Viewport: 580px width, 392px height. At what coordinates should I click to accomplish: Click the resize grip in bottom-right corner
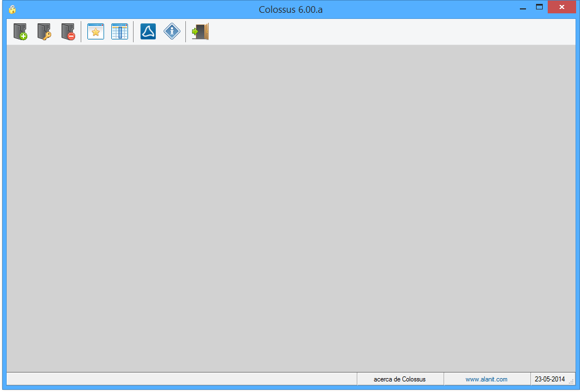[572, 381]
